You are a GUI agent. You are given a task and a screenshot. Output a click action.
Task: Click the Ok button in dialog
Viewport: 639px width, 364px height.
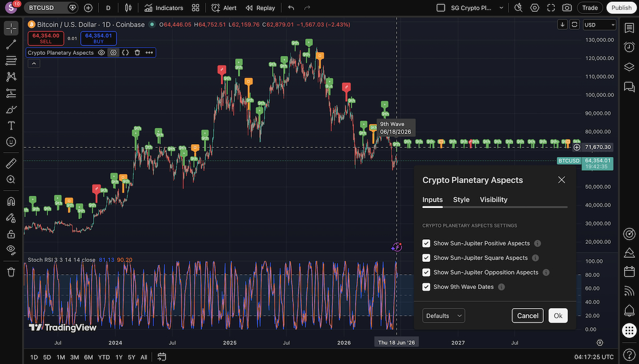[x=558, y=316]
